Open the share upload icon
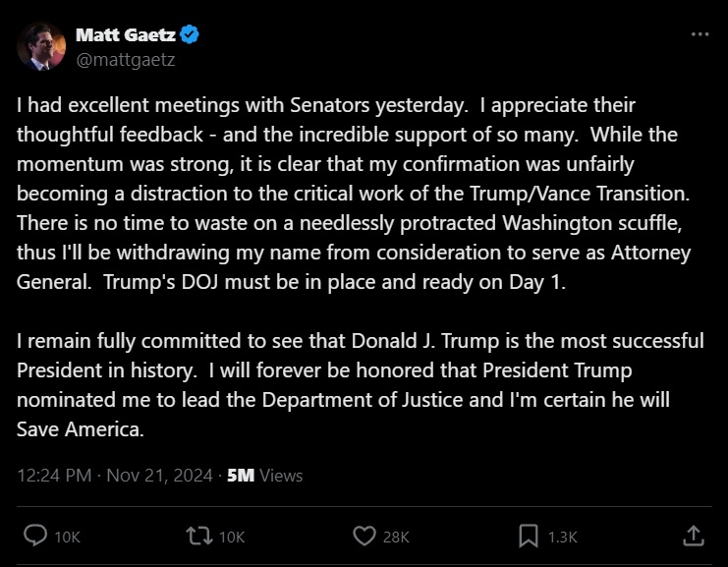728x567 pixels. (x=694, y=536)
